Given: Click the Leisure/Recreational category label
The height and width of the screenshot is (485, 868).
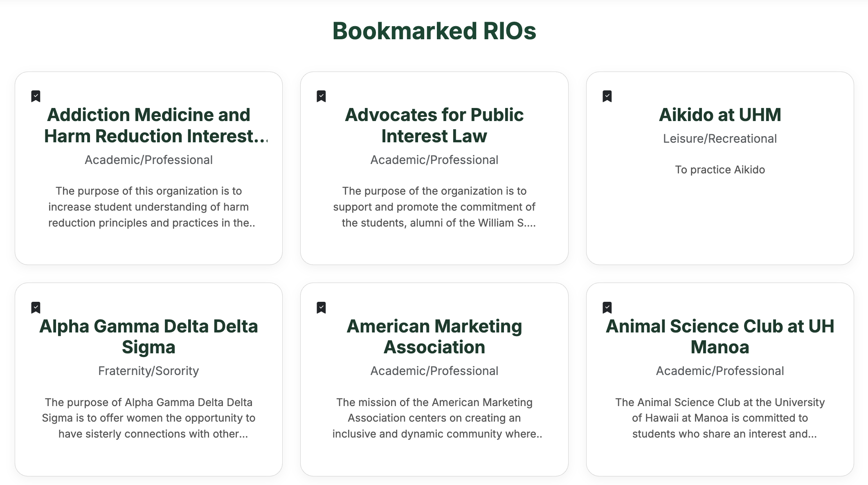Looking at the screenshot, I should [720, 139].
